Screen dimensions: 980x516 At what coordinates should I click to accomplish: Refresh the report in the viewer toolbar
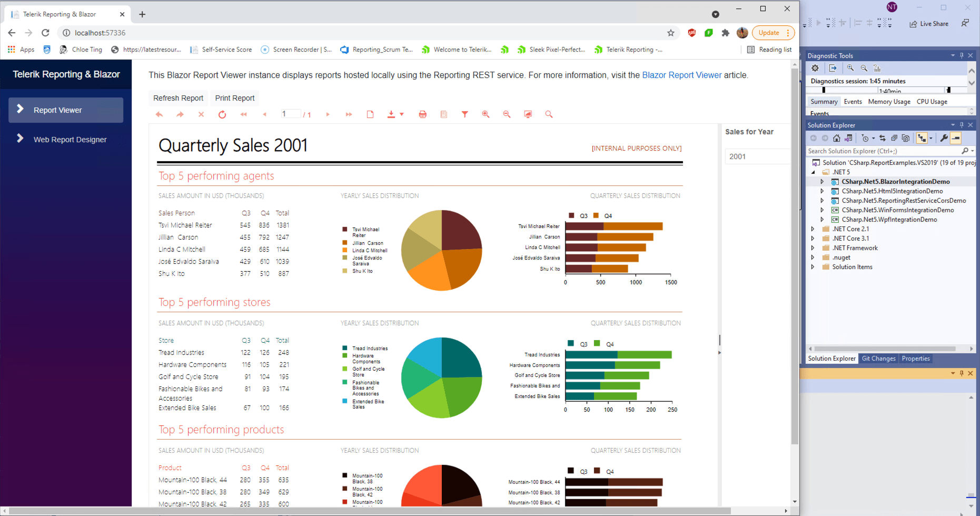click(222, 114)
